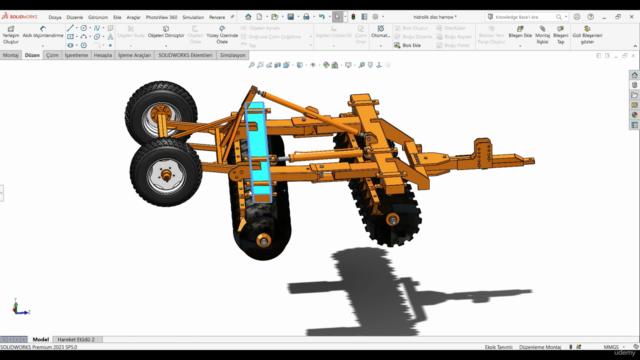Open the Knowledge Base search dropdown arrow
Viewport: 640px width, 360px height.
566,17
